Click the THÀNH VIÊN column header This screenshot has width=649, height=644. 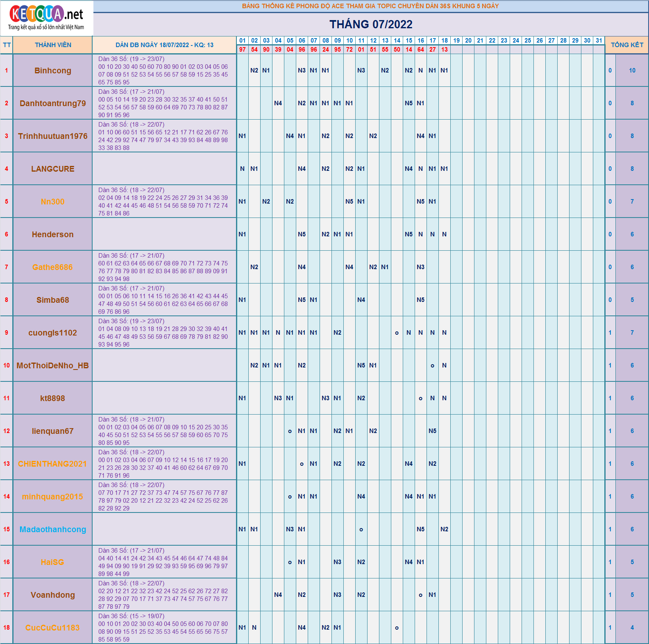click(53, 45)
